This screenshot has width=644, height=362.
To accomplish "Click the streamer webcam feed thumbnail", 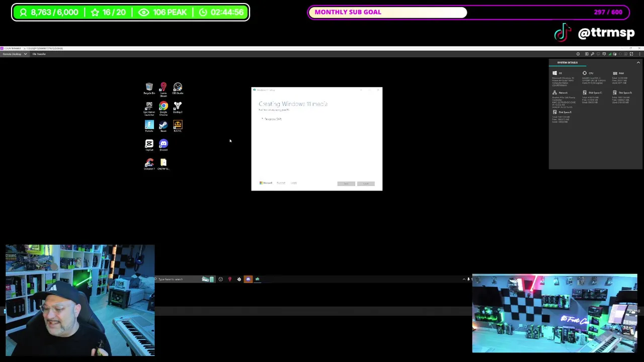I will click(80, 300).
